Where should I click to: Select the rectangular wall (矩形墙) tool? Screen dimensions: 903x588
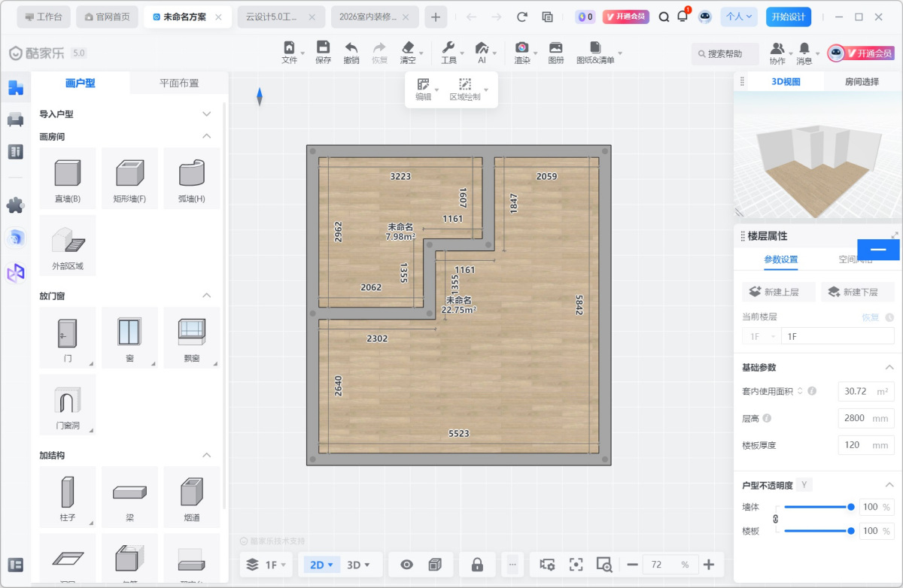click(x=129, y=178)
